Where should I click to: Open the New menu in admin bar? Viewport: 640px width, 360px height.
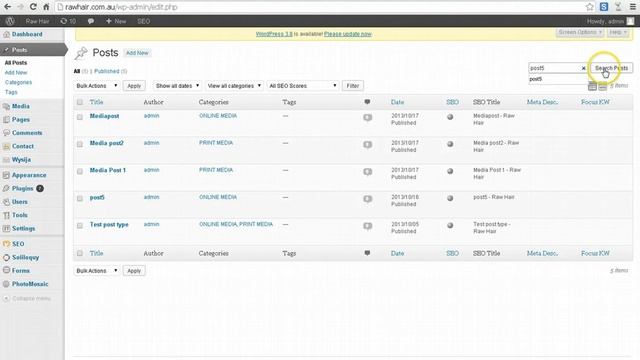(x=116, y=21)
